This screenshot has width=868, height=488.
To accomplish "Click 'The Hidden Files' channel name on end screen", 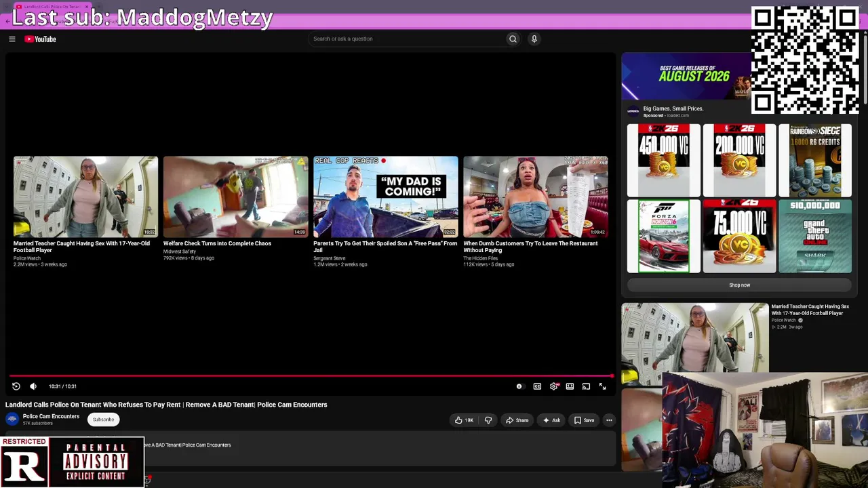I will click(481, 258).
